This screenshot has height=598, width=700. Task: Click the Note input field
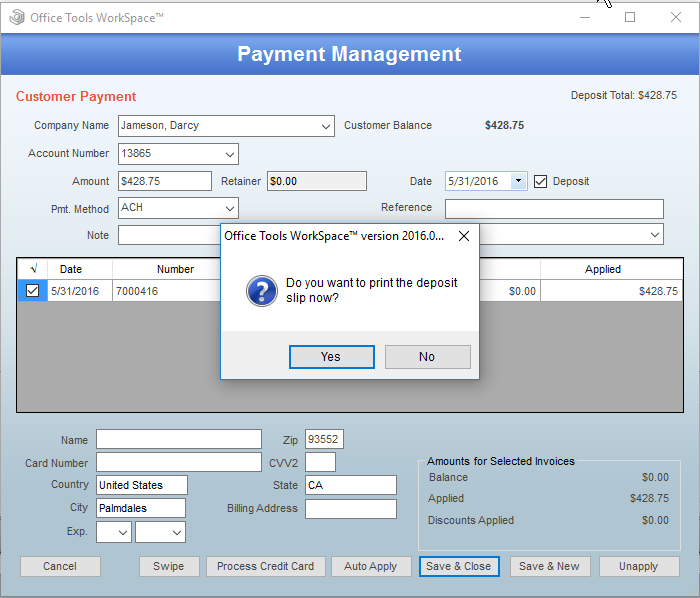170,235
